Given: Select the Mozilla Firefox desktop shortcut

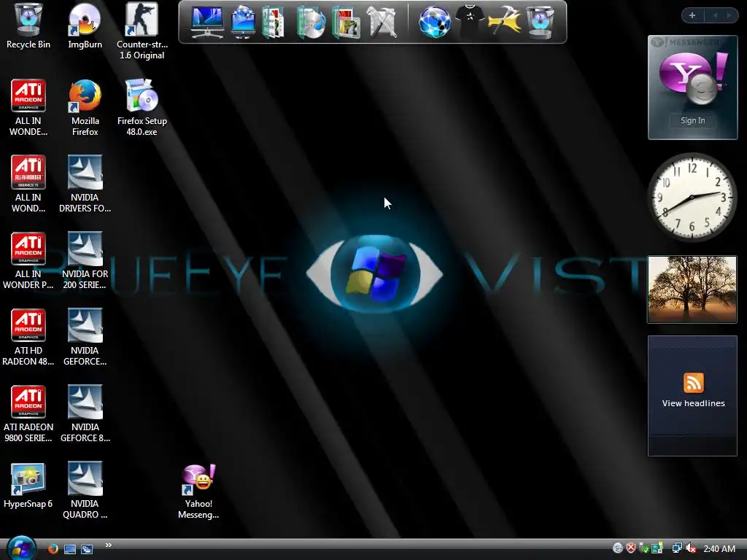Looking at the screenshot, I should point(85,108).
